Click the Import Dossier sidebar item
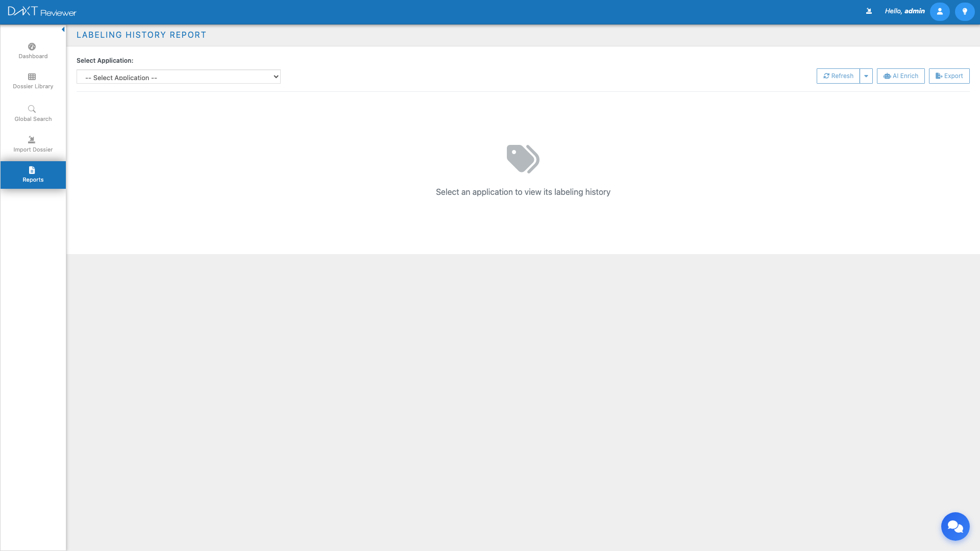 33,144
